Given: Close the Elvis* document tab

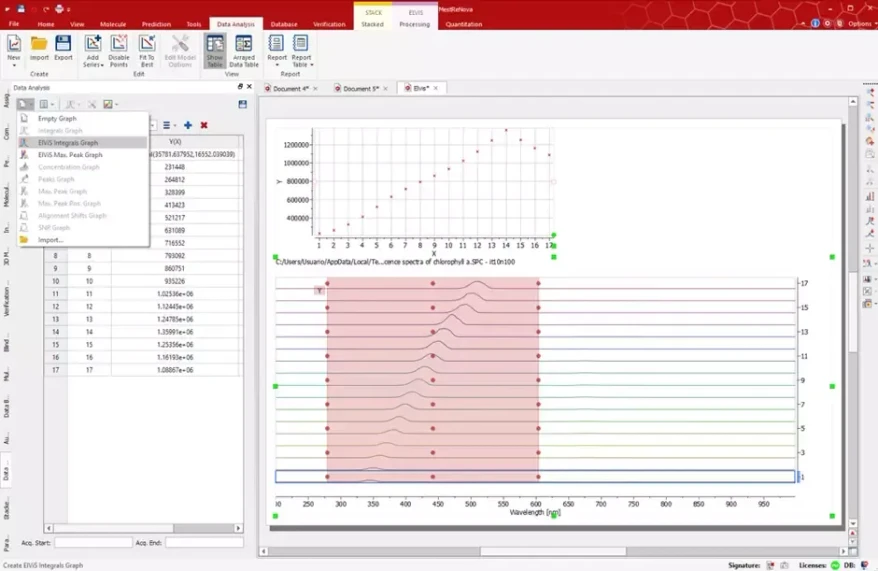Looking at the screenshot, I should [x=436, y=88].
